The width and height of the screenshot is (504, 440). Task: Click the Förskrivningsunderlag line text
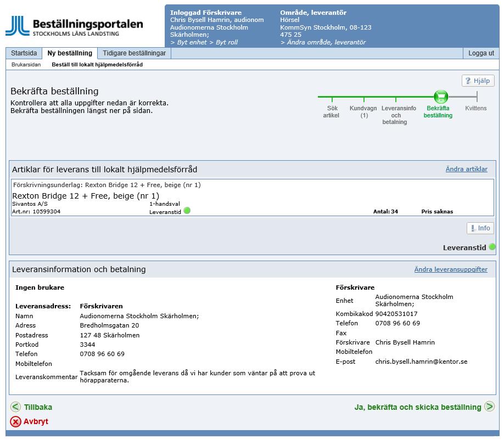coord(107,185)
